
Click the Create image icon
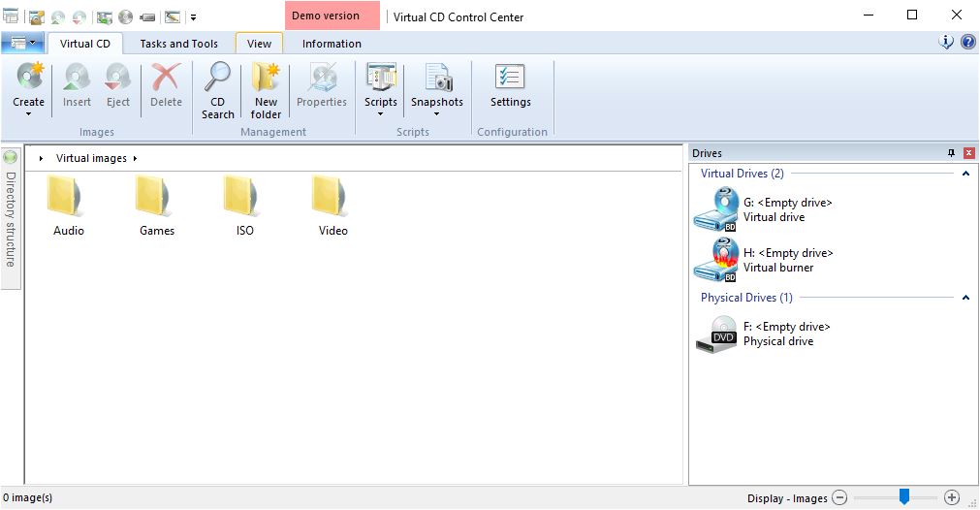[29, 77]
